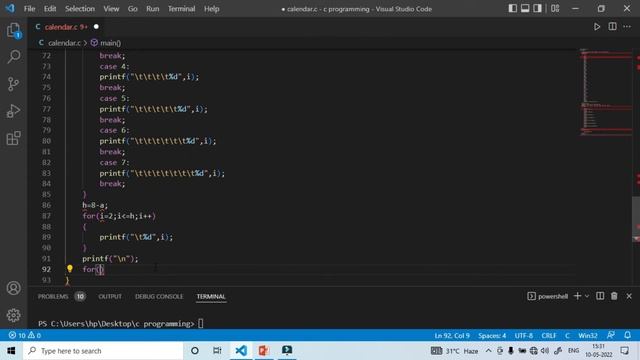Open the Go menu

click(133, 9)
